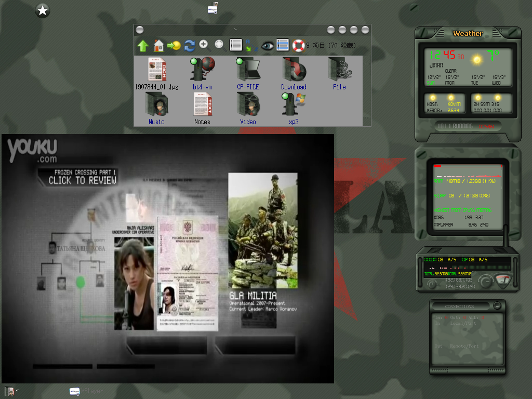The image size is (532, 399).
Task: Click the 124.133.201.97 IP address
Action: pos(460,287)
